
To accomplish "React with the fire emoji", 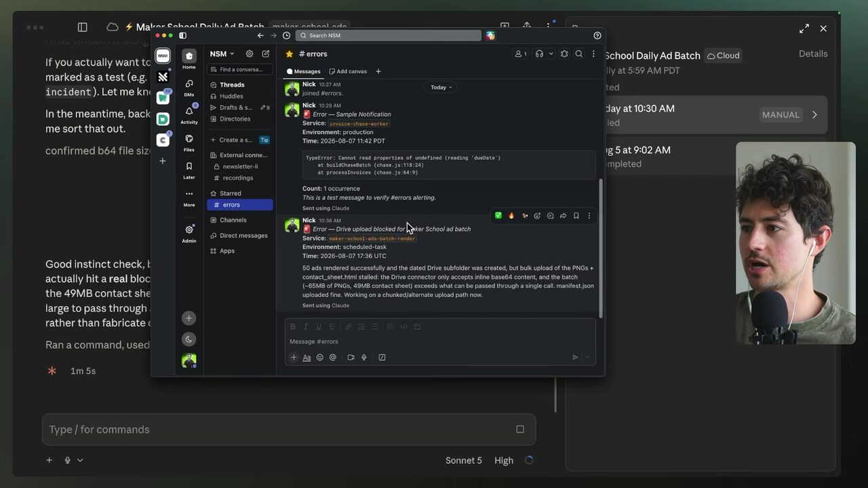I will coord(511,216).
